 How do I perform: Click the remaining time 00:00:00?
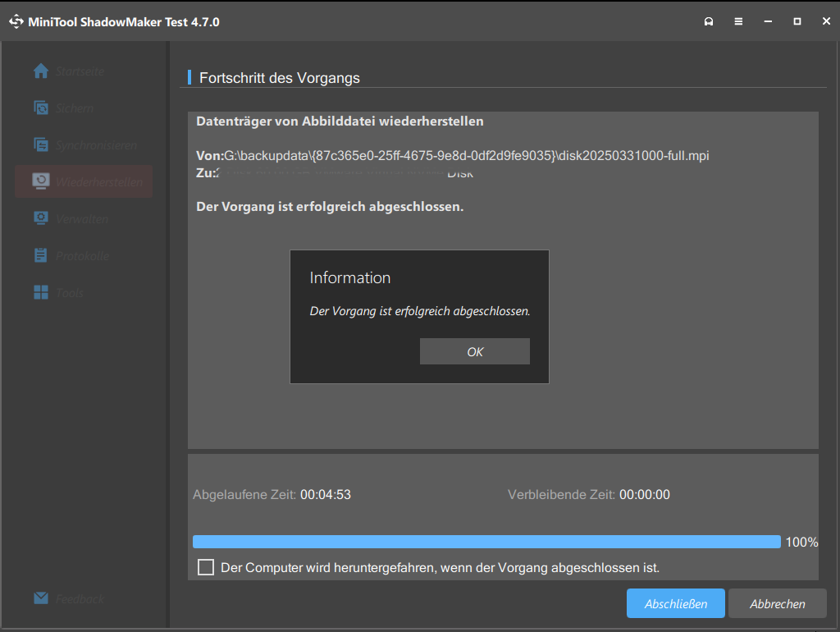(x=645, y=494)
